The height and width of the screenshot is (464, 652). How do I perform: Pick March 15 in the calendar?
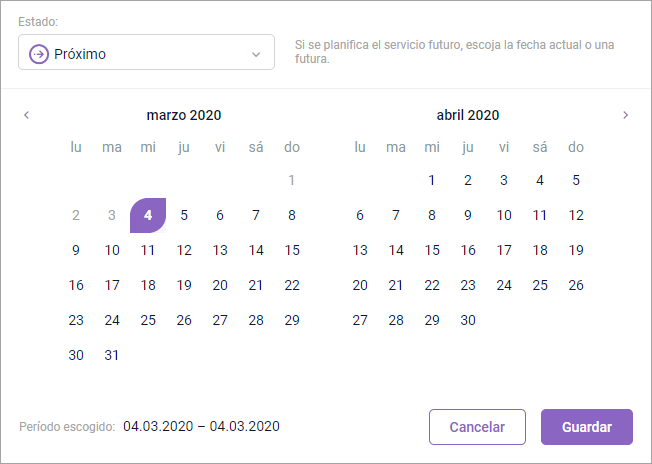pyautogui.click(x=292, y=250)
